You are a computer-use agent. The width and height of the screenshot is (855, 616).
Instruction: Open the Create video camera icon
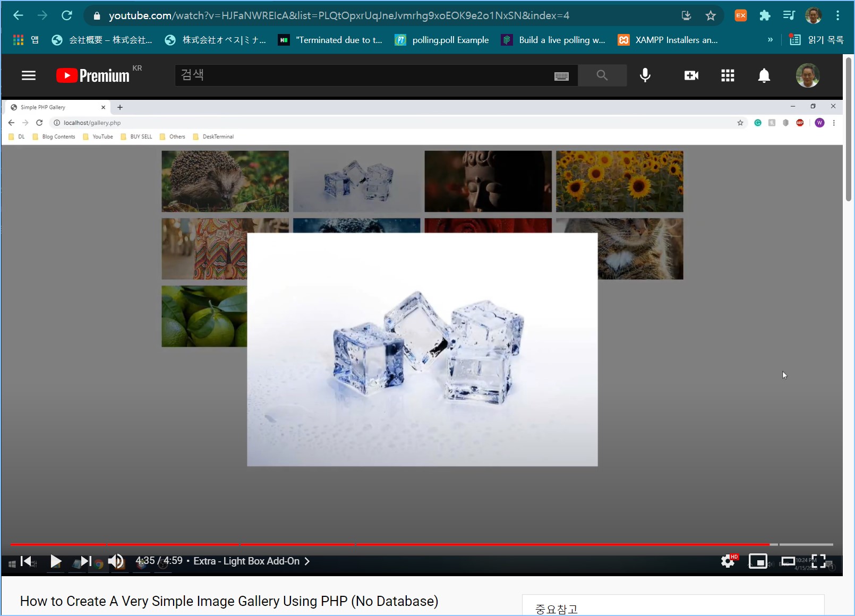(691, 75)
